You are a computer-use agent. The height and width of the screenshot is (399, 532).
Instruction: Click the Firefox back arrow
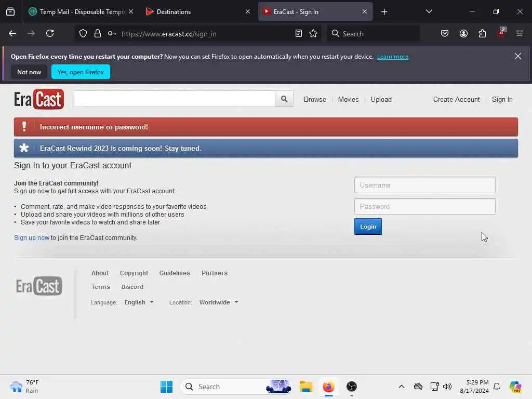tap(12, 34)
